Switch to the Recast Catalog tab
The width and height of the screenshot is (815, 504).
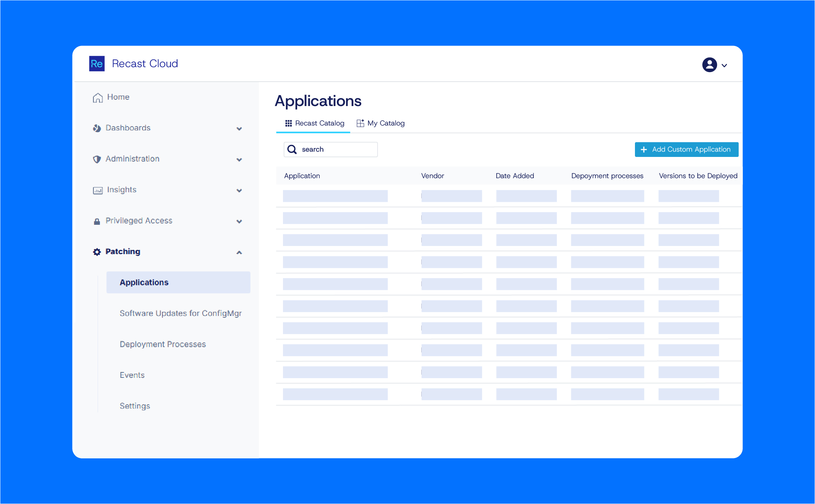[313, 123]
